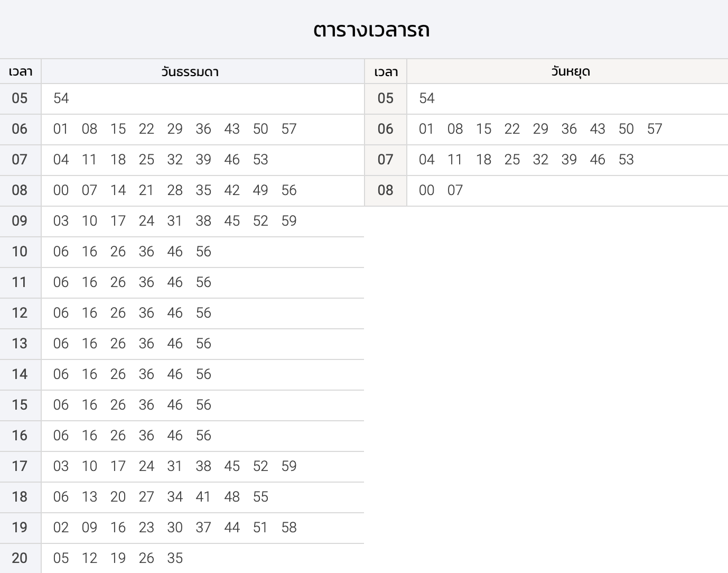Click minute 06 in weekday hour 15
Viewport: 728px width, 573px height.
click(x=61, y=405)
